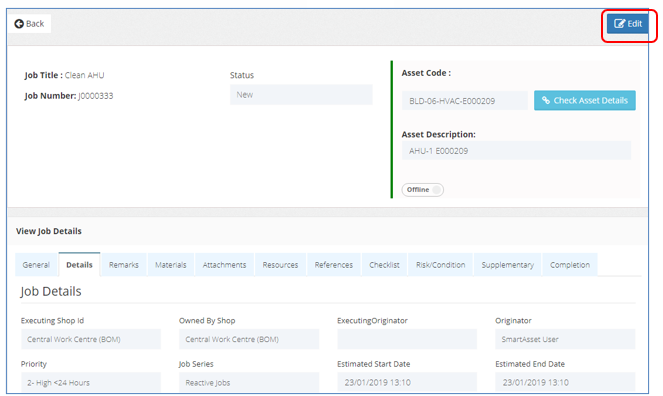The height and width of the screenshot is (396, 663).
Task: Click the Job Details section heading
Action: 51,291
